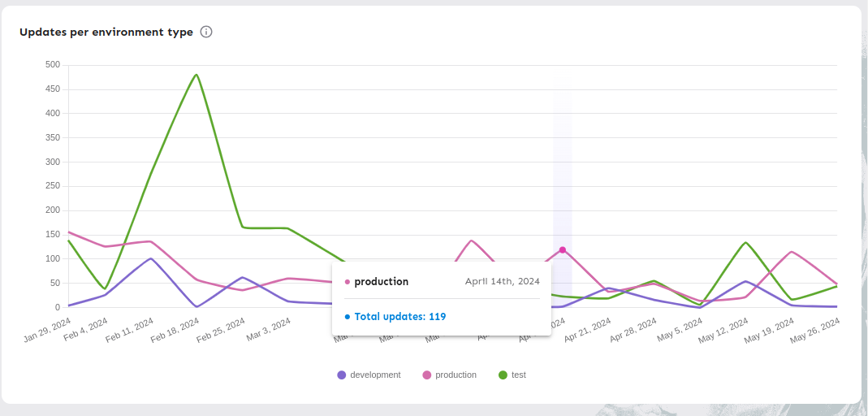Hide the test series via its legend label

[x=519, y=375]
